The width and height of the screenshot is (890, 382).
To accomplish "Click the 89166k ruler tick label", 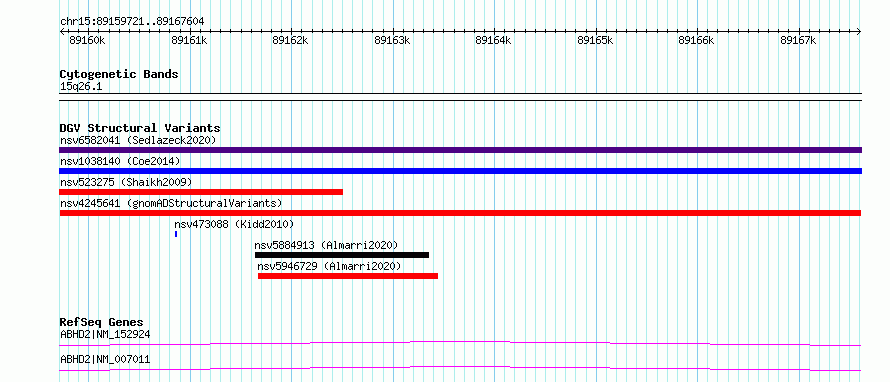I will click(696, 40).
